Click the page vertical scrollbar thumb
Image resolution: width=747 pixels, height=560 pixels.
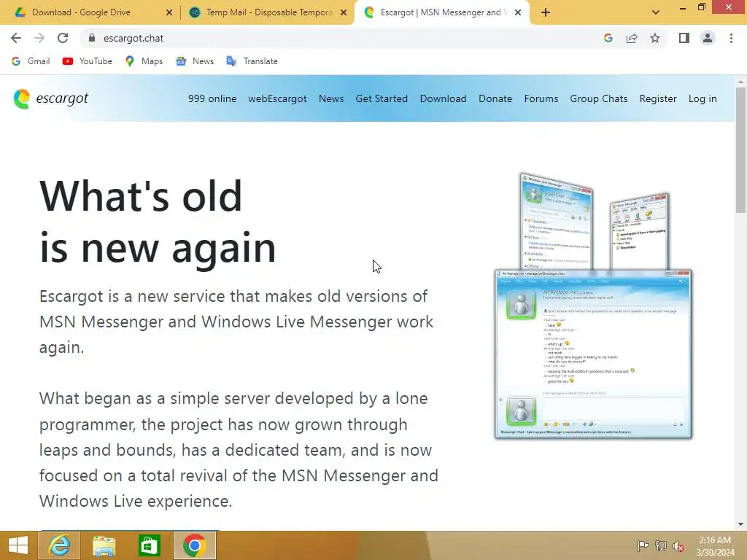pyautogui.click(x=740, y=150)
